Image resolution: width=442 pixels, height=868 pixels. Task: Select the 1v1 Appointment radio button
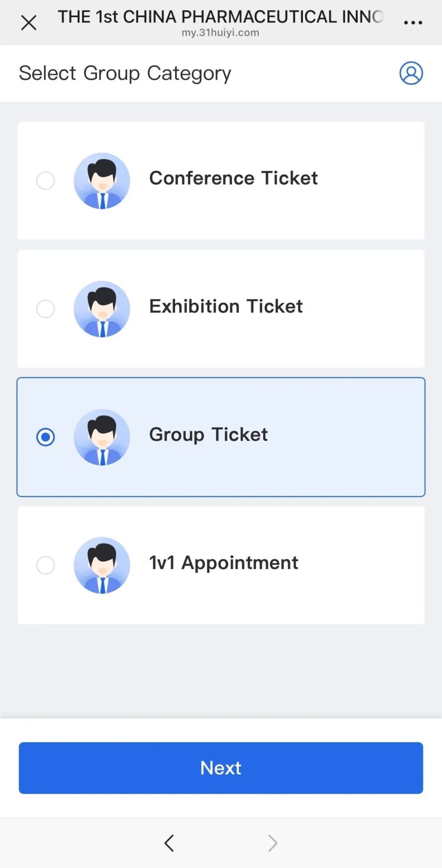(x=45, y=565)
